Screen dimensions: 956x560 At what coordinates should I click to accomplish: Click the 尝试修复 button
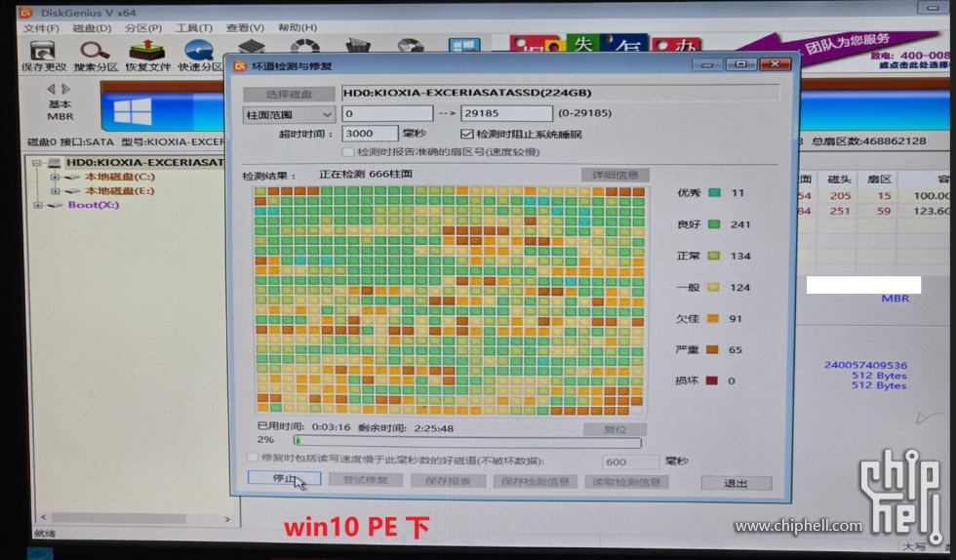[365, 480]
